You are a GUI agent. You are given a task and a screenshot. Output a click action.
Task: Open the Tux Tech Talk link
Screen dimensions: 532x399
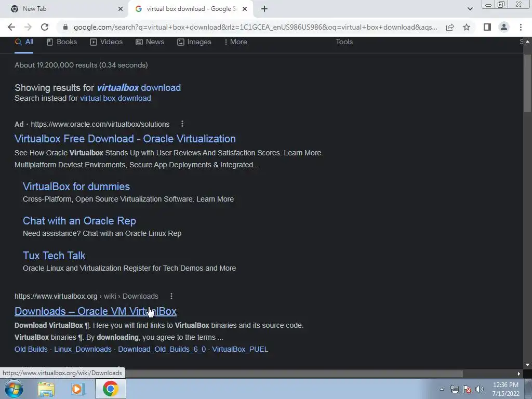[x=54, y=255]
